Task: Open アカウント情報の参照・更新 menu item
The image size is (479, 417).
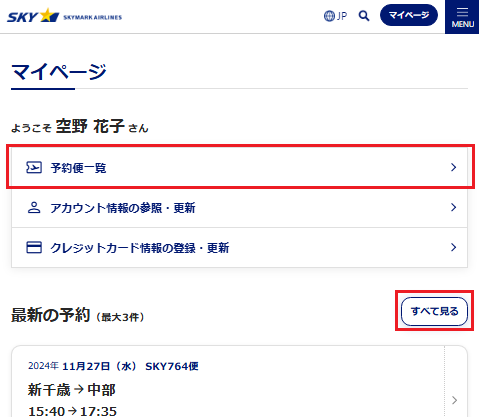Action: [x=239, y=207]
